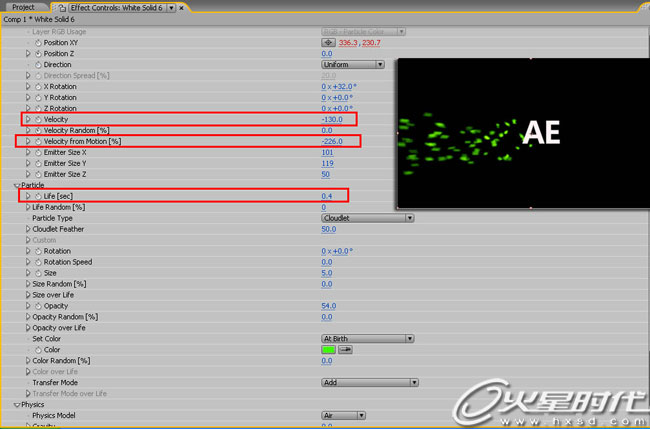
Task: Click the Velocity from Motion stopwatch
Action: tap(38, 142)
